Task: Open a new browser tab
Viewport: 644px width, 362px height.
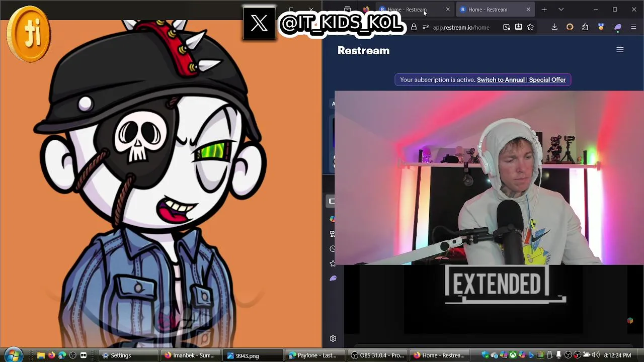Action: (544, 10)
